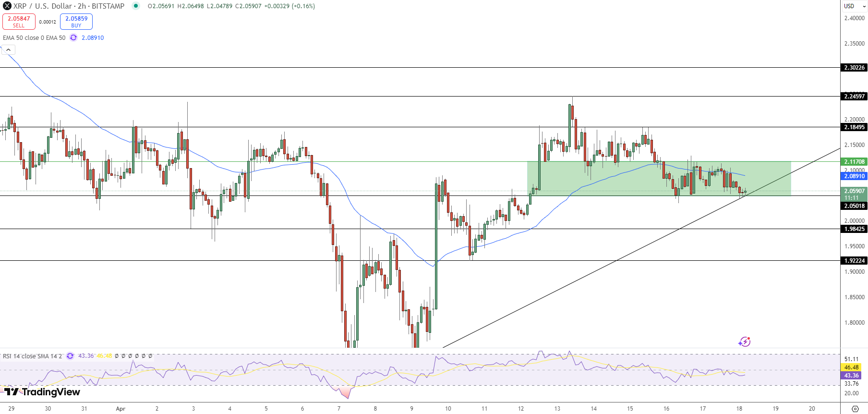Select the green 2.11708 price label
The width and height of the screenshot is (868, 414).
854,162
